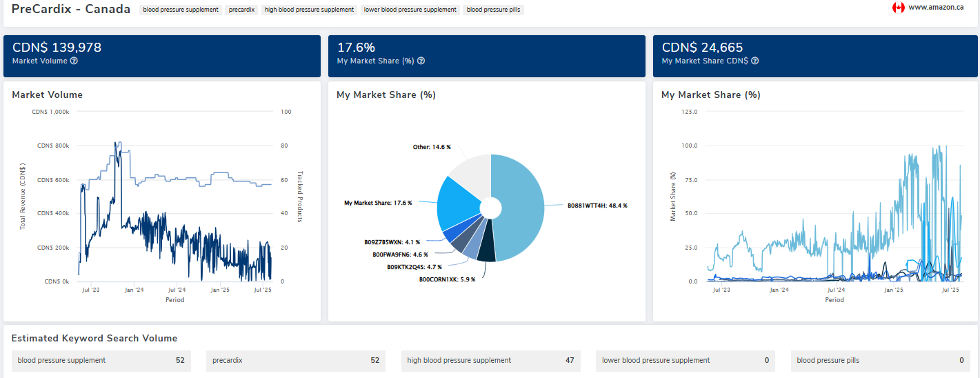
Task: Click the CDN$ 24,665 market share tile
Action: click(x=815, y=56)
